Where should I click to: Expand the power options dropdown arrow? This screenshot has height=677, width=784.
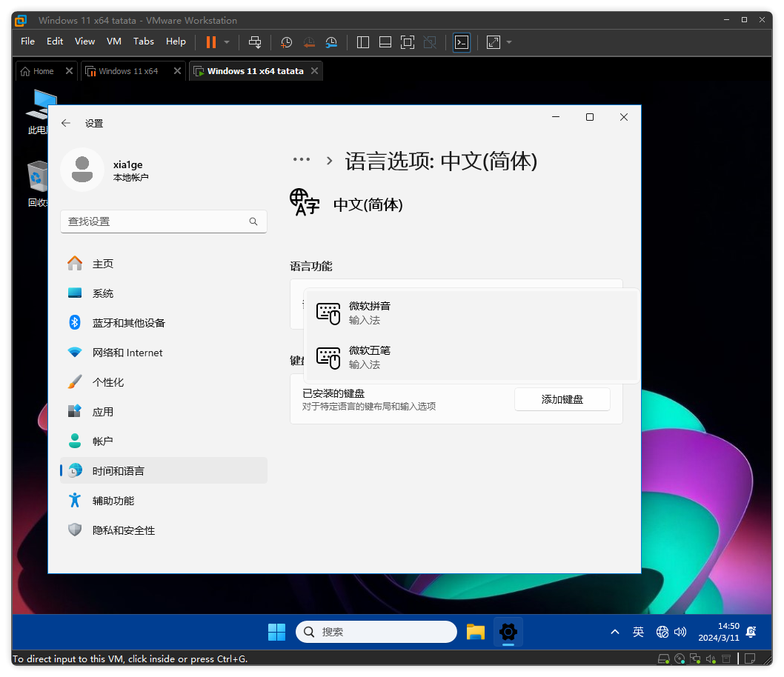pyautogui.click(x=227, y=42)
